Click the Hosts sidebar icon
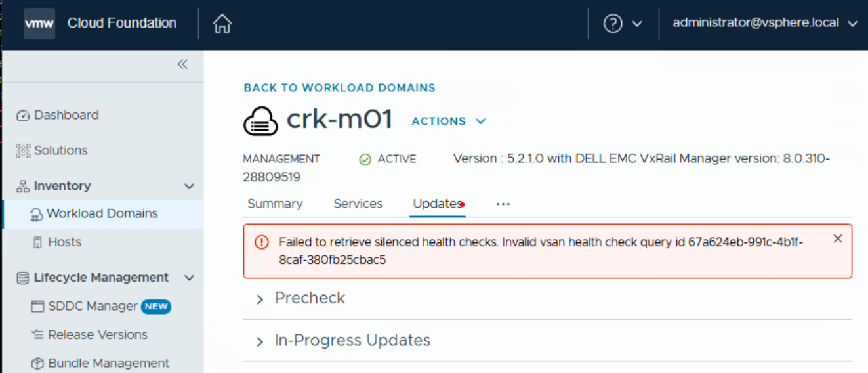 [37, 242]
